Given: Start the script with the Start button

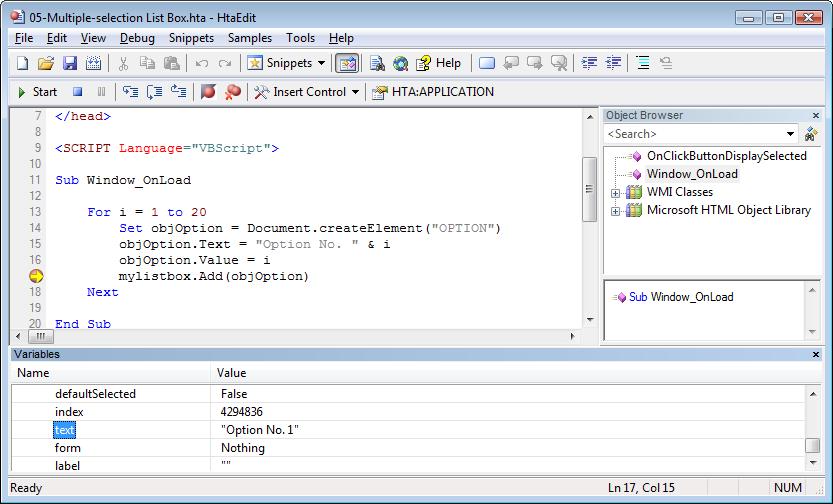Looking at the screenshot, I should pyautogui.click(x=37, y=92).
